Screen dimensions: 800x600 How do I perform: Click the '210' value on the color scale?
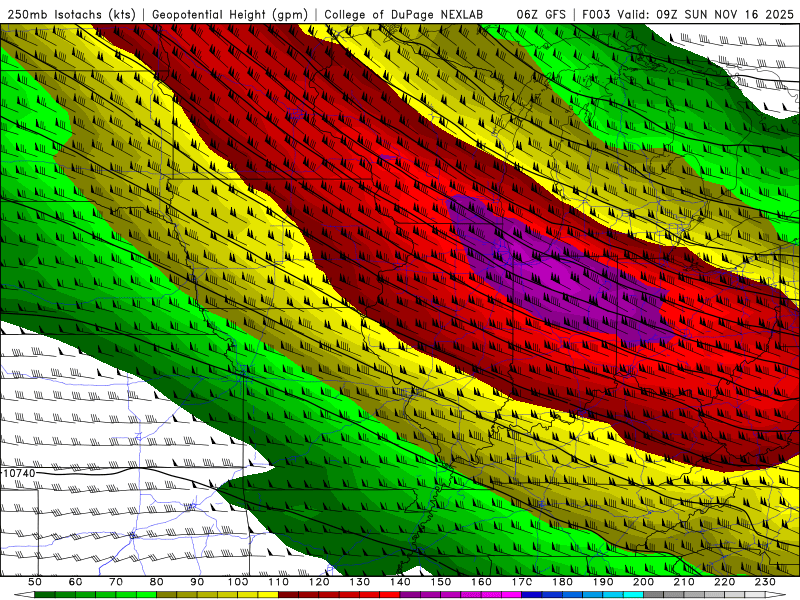point(684,582)
